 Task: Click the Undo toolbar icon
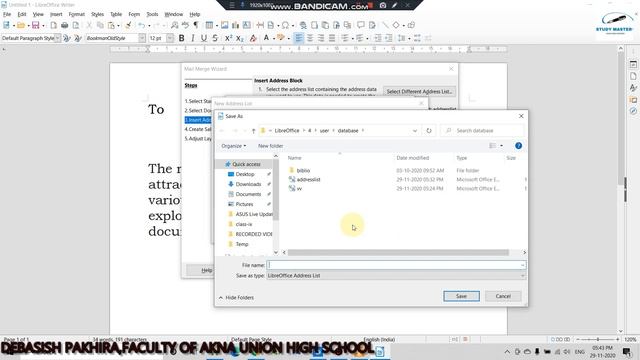(141, 25)
